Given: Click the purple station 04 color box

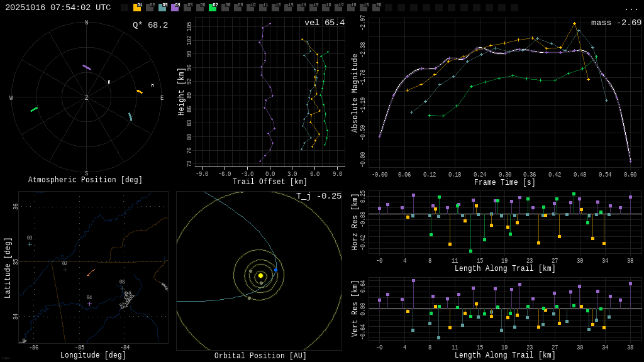Looking at the screenshot, I should [175, 8].
